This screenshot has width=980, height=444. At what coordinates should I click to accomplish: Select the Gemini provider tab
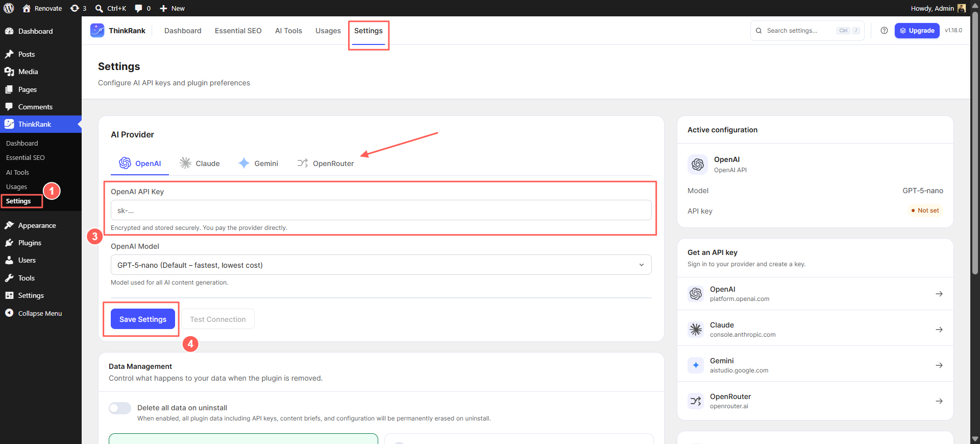[x=258, y=163]
